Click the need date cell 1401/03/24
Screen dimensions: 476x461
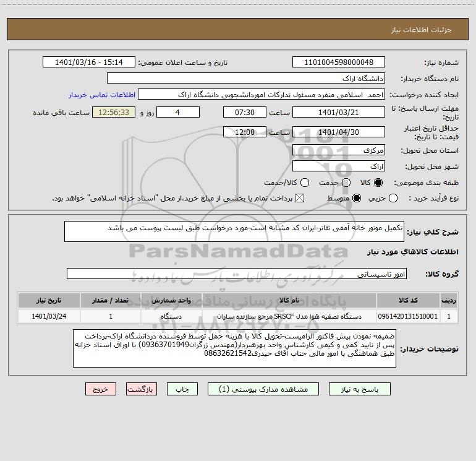(49, 316)
